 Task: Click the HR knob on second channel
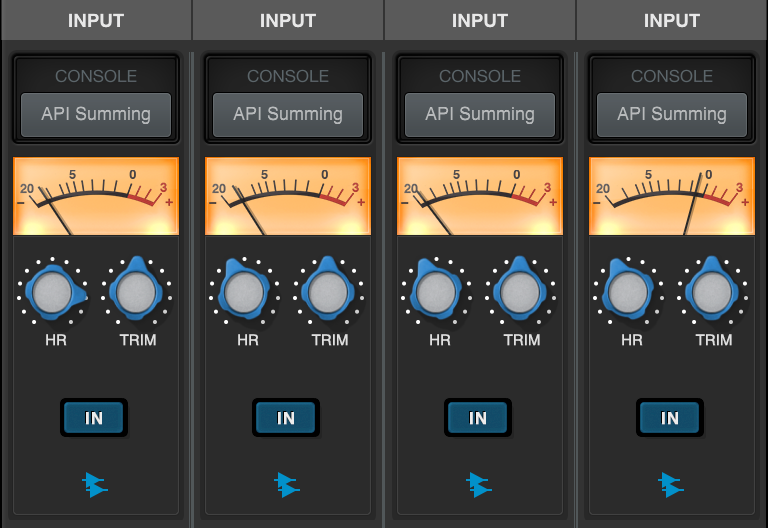pos(243,291)
